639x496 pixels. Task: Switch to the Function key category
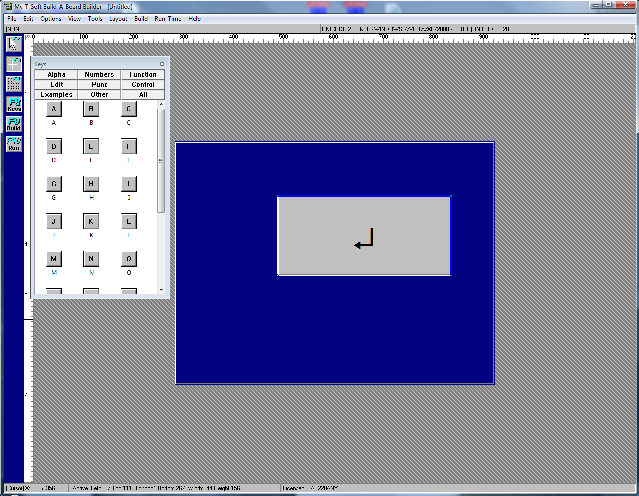coord(142,75)
